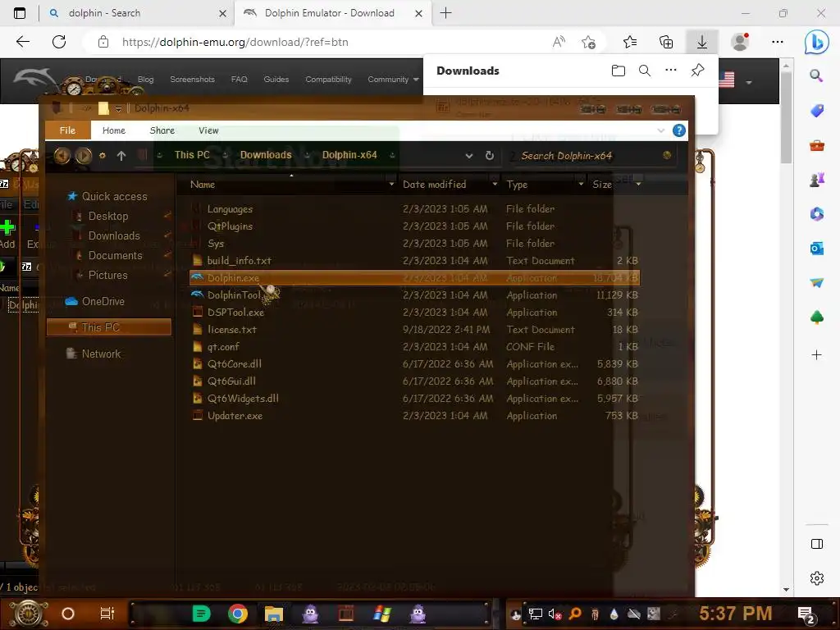Open Task View on the taskbar
Screen dimensions: 840x630
[107, 614]
